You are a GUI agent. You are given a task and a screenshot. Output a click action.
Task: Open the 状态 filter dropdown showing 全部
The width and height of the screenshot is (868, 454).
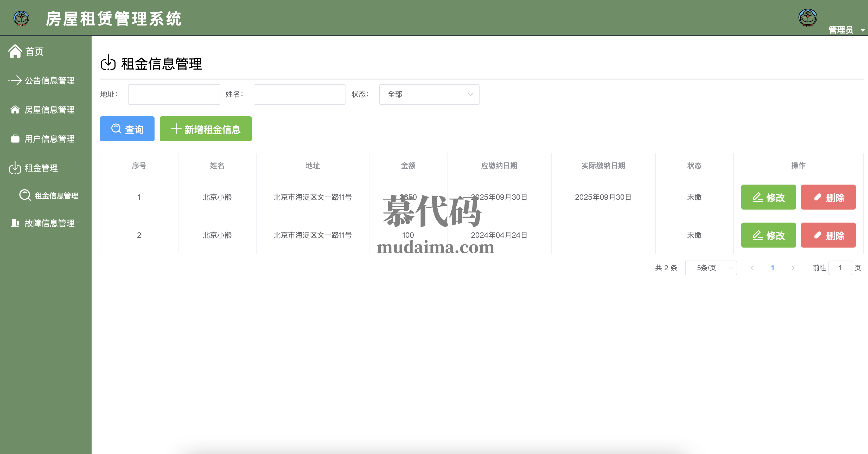click(429, 94)
